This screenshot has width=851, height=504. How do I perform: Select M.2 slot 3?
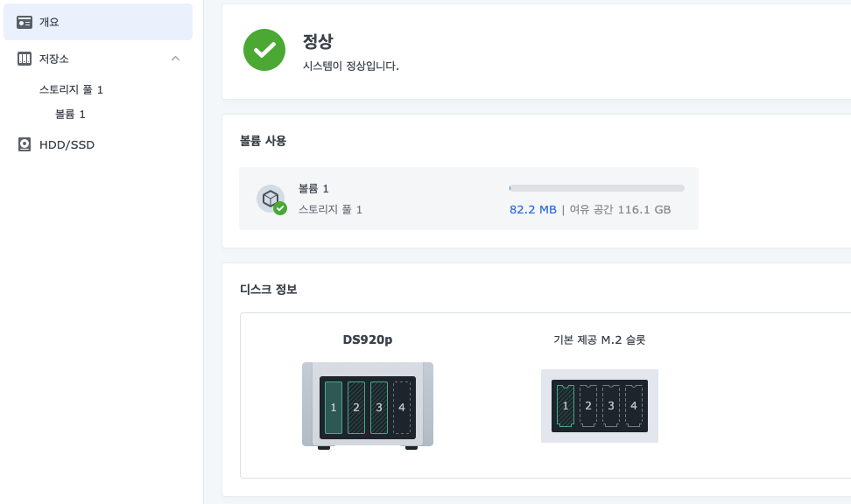611,406
